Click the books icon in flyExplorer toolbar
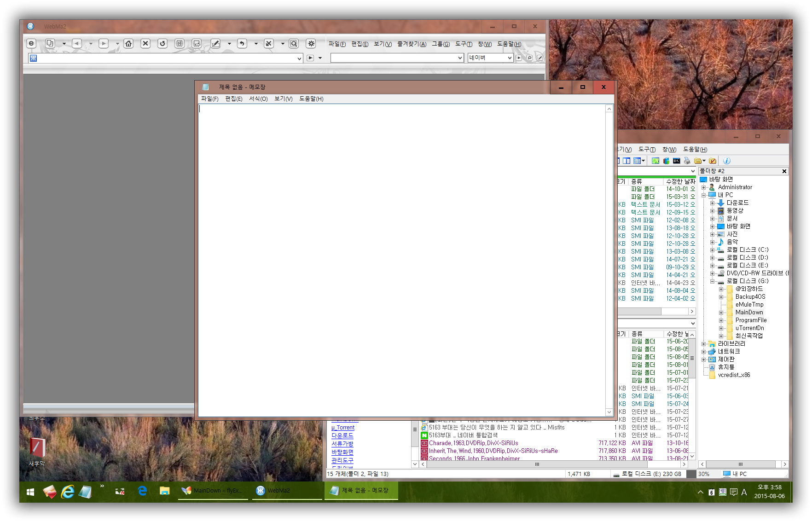The width and height of the screenshot is (812, 522). [666, 161]
